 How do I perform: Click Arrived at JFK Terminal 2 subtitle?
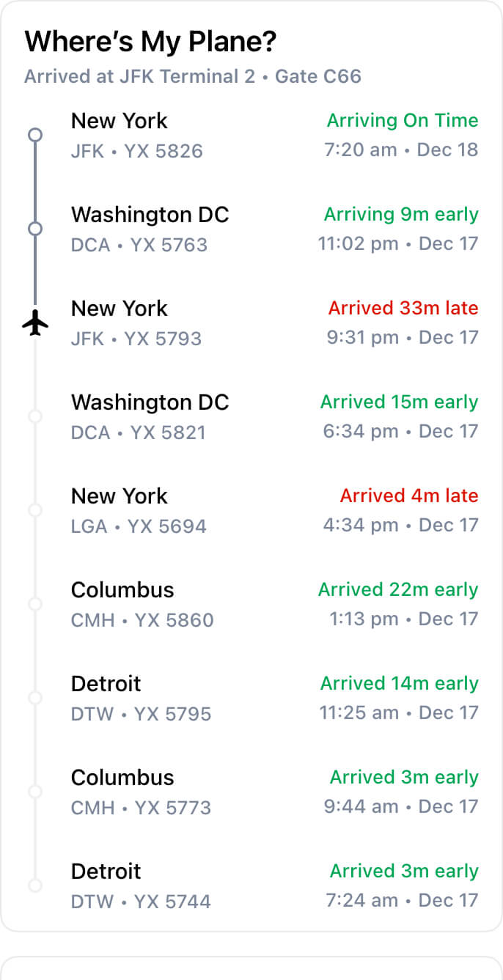193,76
